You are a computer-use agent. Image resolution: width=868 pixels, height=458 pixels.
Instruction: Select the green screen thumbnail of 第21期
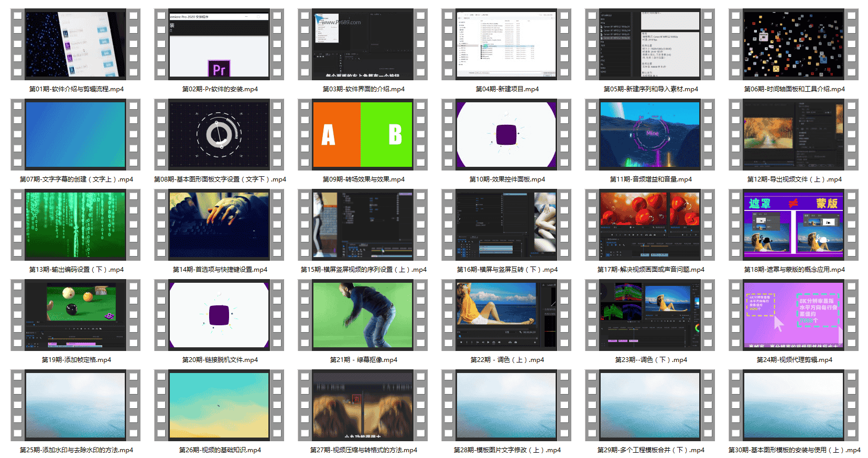[x=363, y=315]
